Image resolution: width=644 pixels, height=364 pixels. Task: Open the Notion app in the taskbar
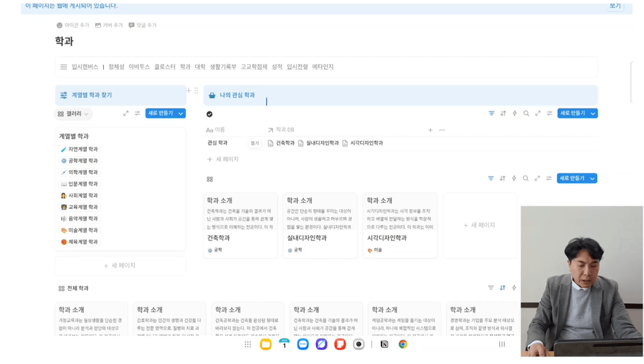click(x=384, y=345)
